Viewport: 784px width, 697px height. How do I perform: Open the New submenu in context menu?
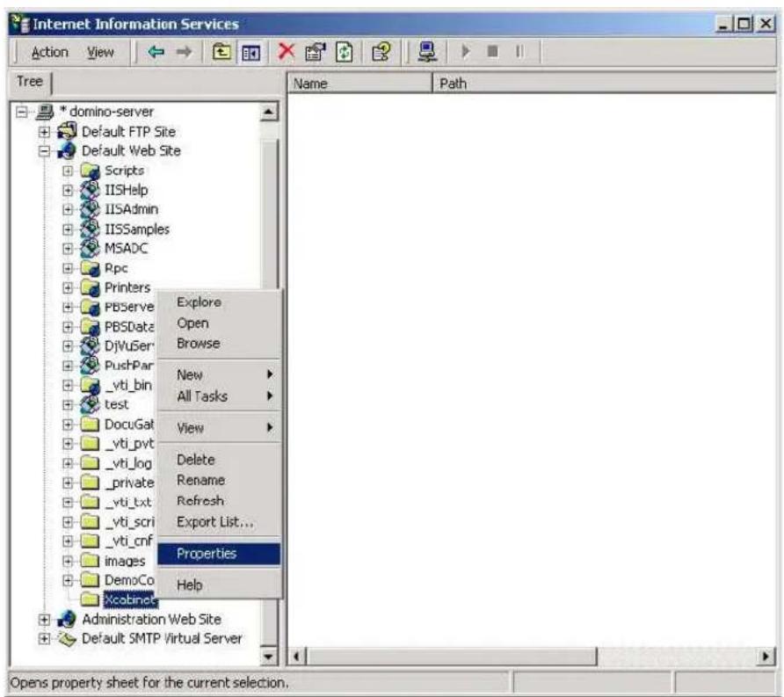(219, 374)
